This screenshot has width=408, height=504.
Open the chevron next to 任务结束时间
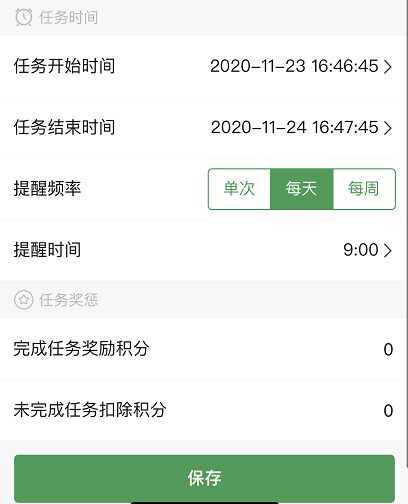387,128
